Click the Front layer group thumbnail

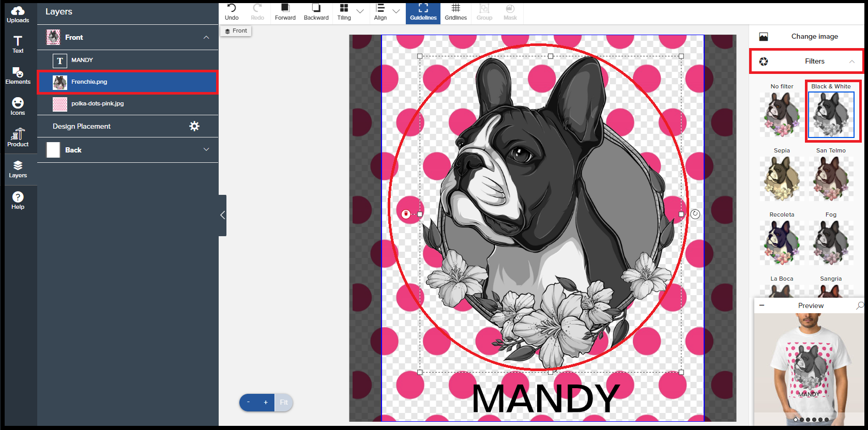[x=53, y=37]
